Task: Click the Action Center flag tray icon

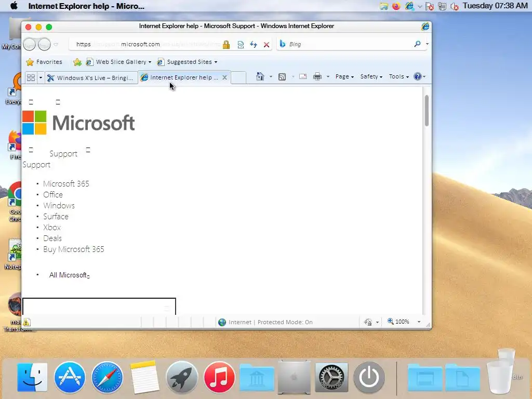Action: (430, 6)
